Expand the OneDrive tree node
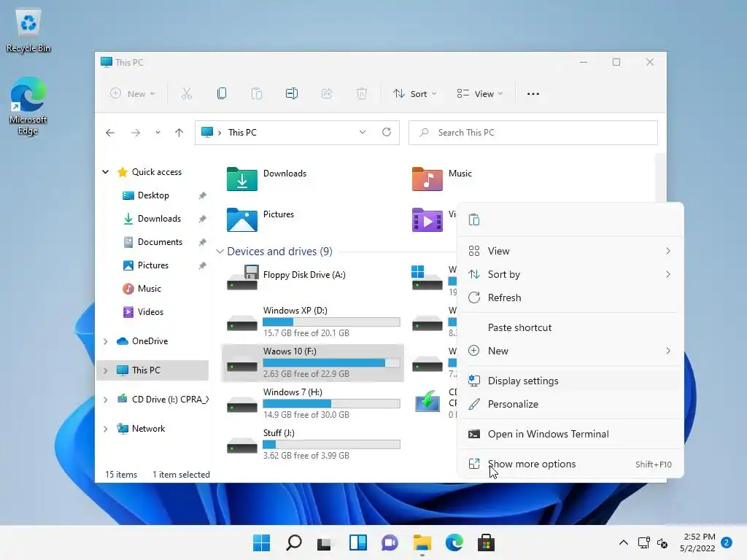This screenshot has height=560, width=747. point(105,341)
